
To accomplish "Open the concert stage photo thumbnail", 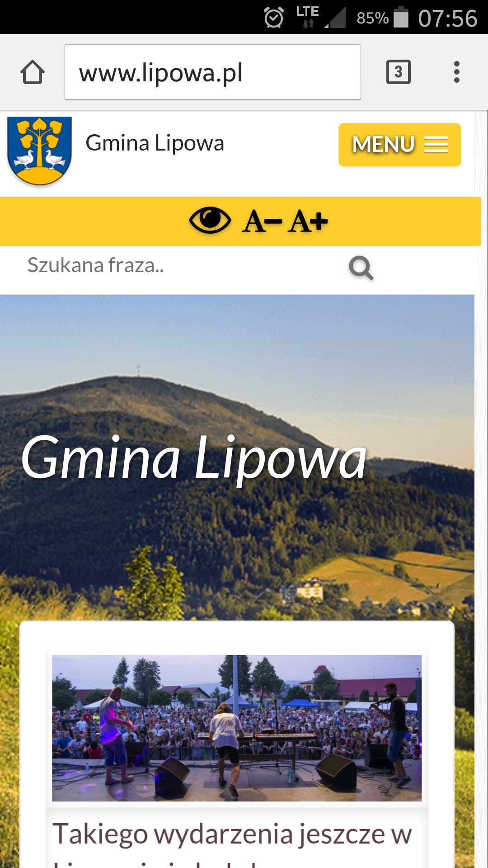I will tap(237, 728).
